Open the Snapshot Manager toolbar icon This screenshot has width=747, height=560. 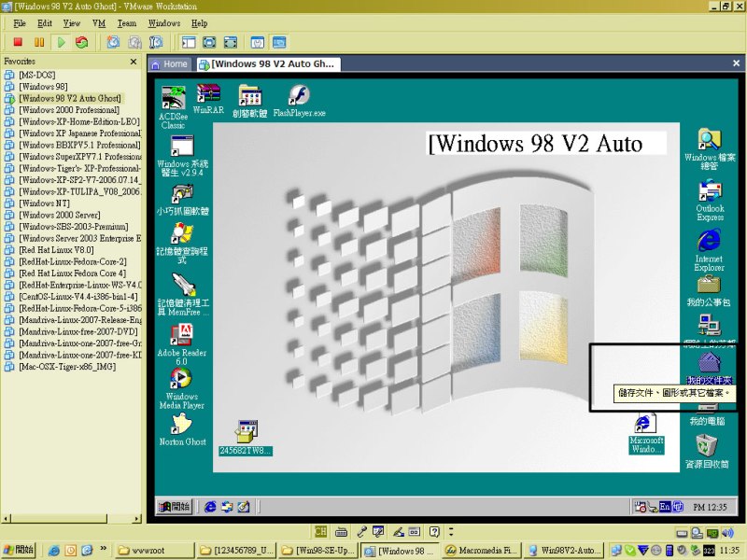(x=156, y=42)
